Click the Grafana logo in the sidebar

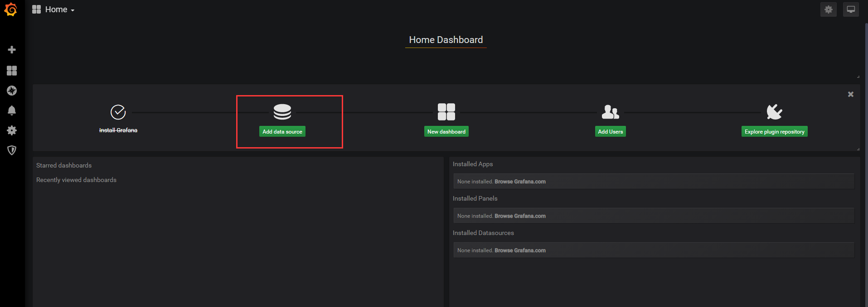tap(11, 10)
